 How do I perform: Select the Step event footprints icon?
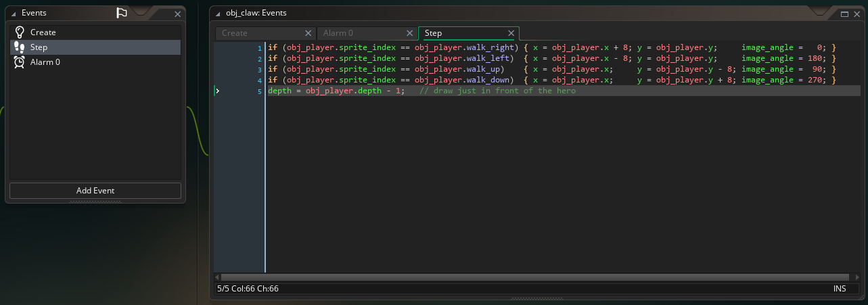[x=20, y=47]
